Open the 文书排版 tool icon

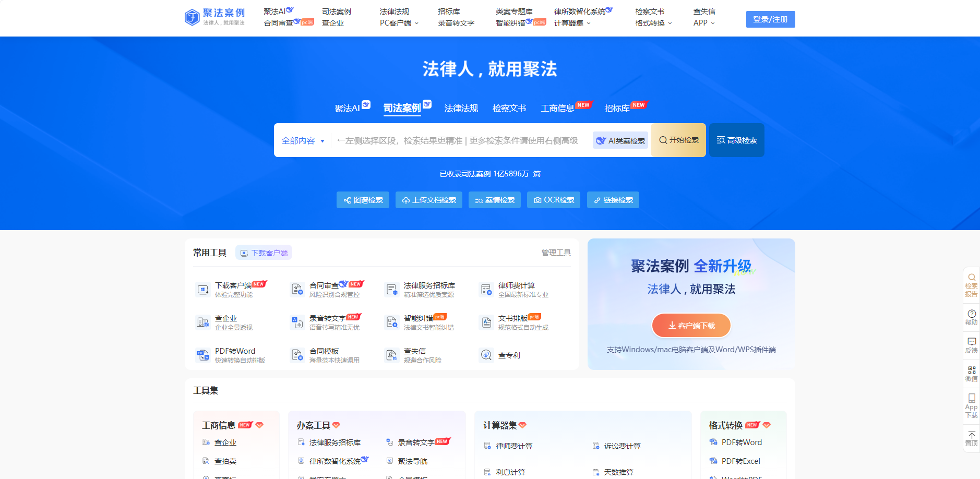486,322
